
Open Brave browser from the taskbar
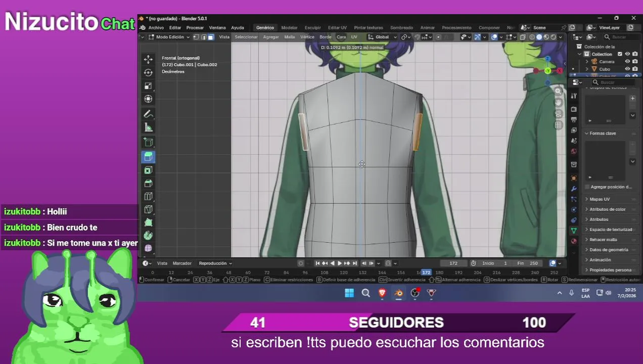pyautogui.click(x=382, y=293)
